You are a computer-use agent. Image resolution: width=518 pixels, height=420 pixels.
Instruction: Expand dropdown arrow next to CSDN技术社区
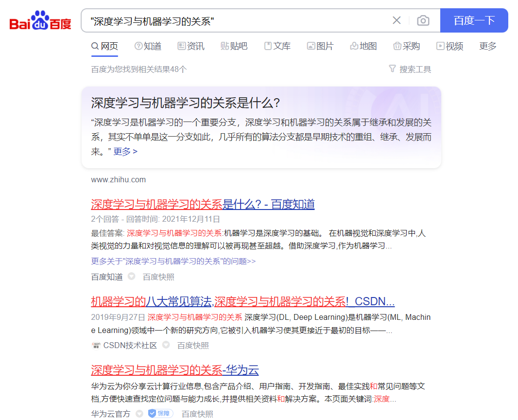[x=166, y=345]
